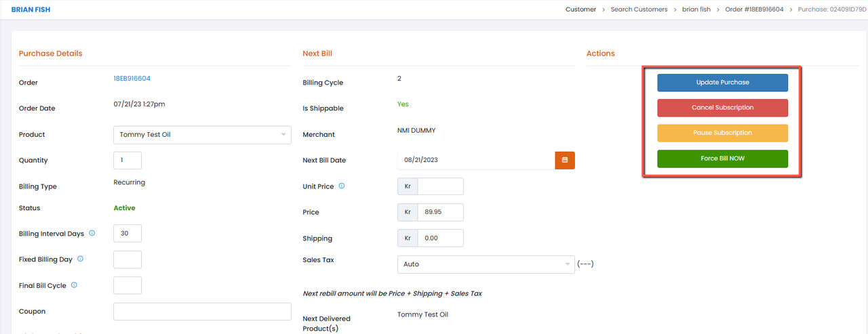Click info icon beside Billing Interval Days
Image resolution: width=868 pixels, height=334 pixels.
tap(92, 233)
